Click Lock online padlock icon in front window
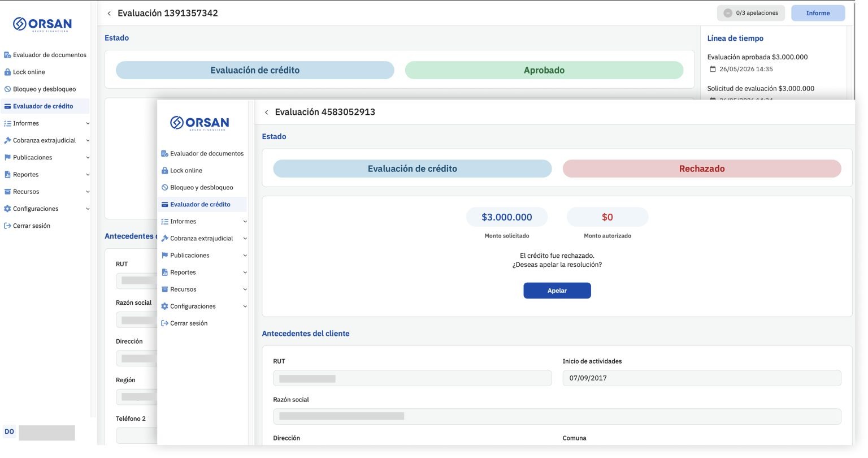 pos(164,170)
